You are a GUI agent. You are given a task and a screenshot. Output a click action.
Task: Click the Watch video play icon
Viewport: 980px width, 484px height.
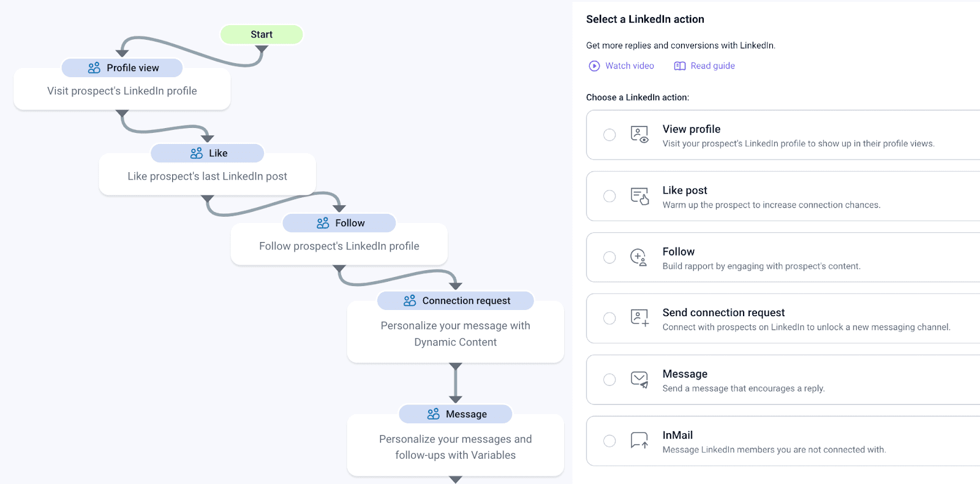pos(594,66)
